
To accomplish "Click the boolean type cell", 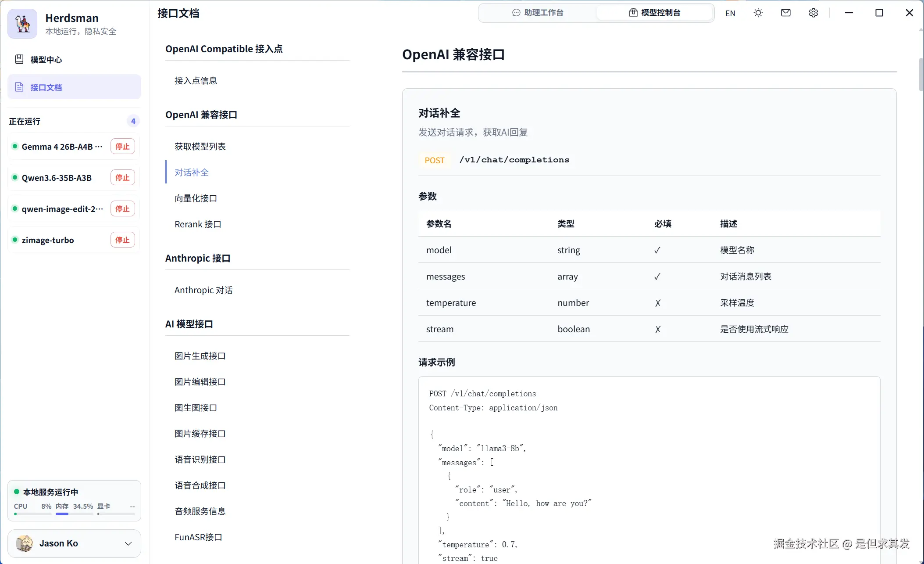I will [x=574, y=329].
